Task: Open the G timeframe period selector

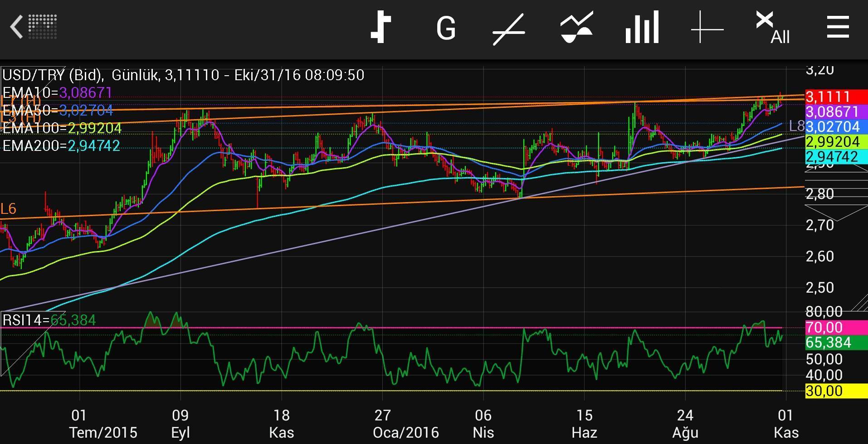Action: (x=445, y=28)
